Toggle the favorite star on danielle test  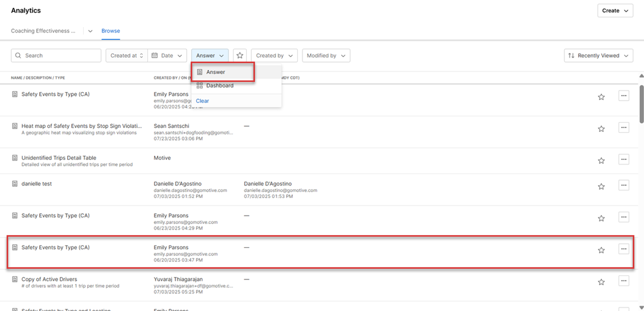(601, 186)
